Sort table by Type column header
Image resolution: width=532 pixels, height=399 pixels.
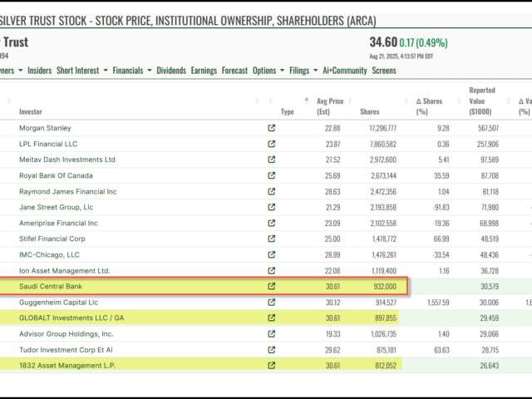tap(288, 111)
